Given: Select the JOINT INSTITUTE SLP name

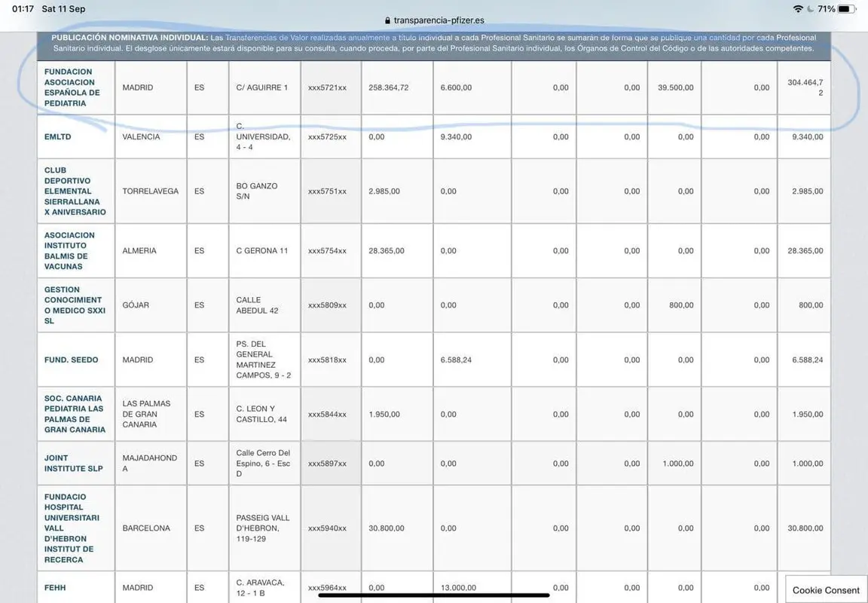Looking at the screenshot, I should 74,464.
